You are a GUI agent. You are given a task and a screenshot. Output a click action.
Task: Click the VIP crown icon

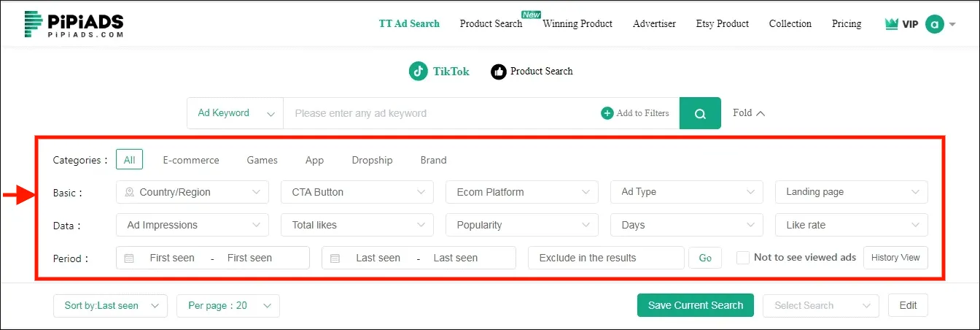click(891, 24)
